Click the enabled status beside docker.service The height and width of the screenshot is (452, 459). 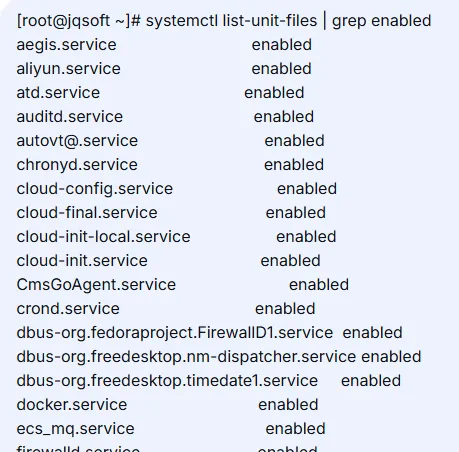(288, 405)
